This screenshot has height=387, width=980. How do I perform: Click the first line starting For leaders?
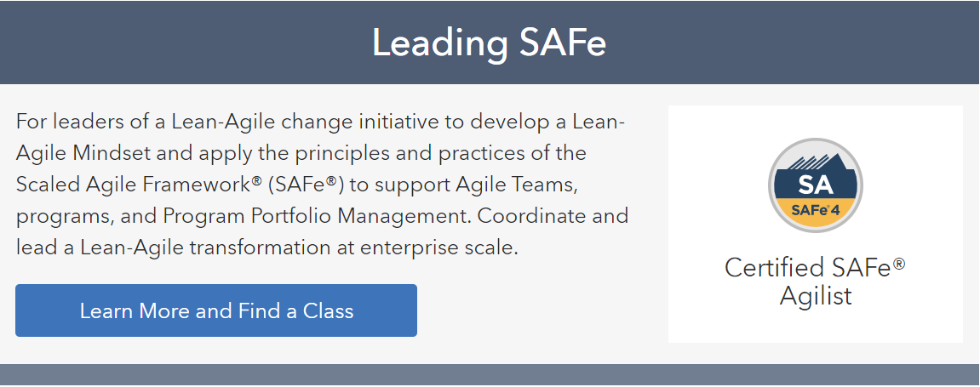pos(320,121)
